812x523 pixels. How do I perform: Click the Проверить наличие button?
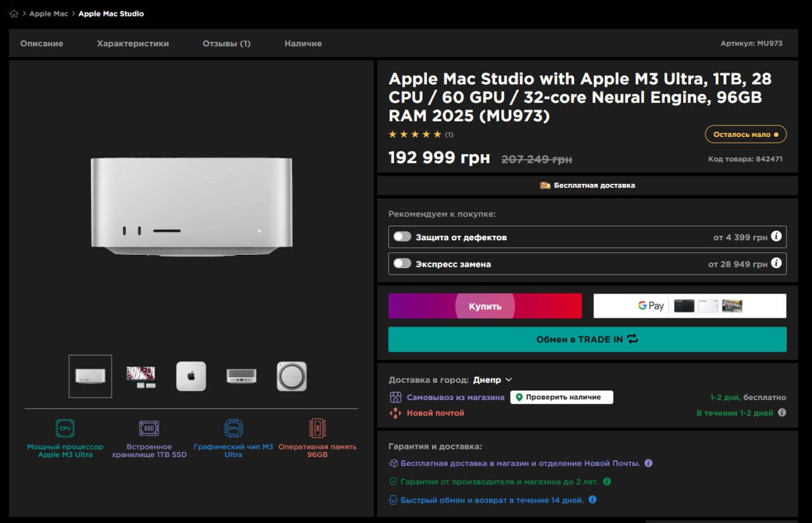(561, 397)
